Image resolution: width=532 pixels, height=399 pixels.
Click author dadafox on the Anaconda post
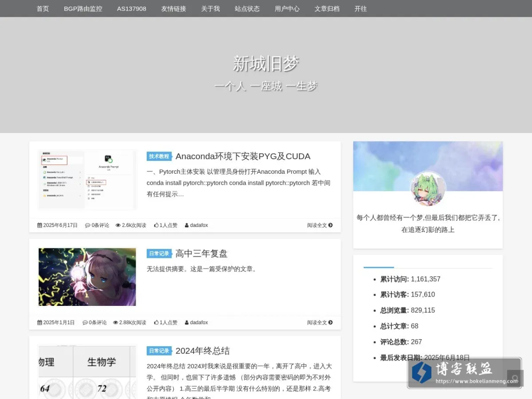(x=199, y=225)
